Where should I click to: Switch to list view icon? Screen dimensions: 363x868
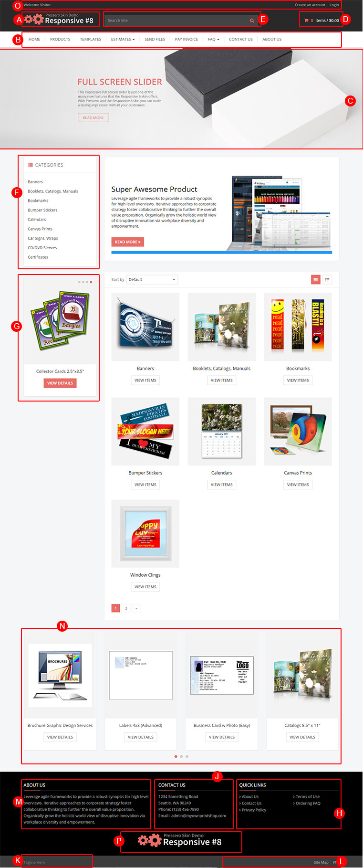click(x=327, y=280)
